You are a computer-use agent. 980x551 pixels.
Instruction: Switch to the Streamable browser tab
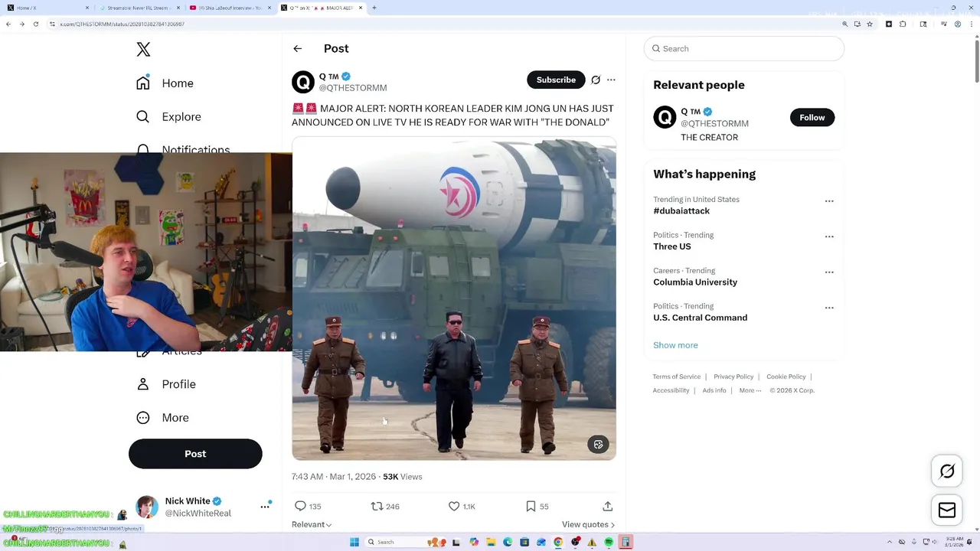click(139, 8)
